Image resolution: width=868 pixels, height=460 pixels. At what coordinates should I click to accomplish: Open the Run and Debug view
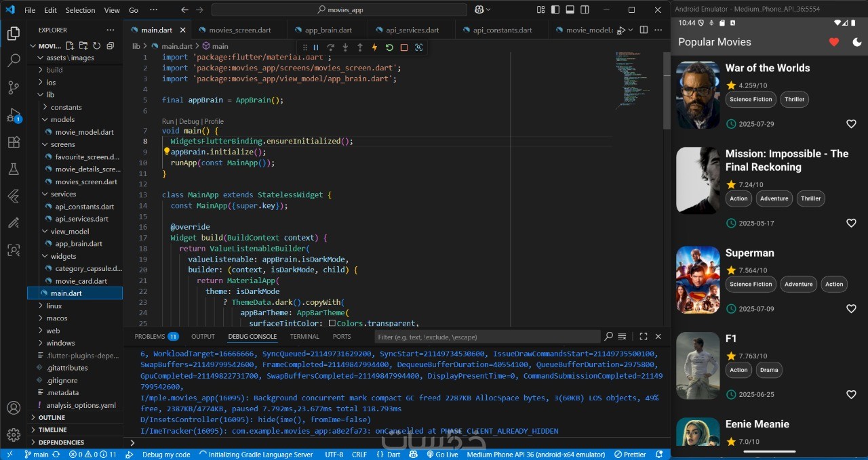[x=14, y=114]
